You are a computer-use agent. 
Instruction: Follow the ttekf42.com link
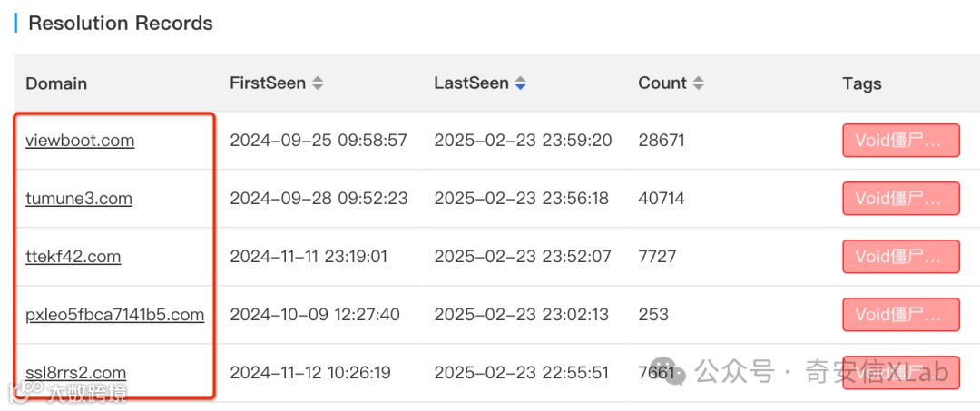(73, 257)
